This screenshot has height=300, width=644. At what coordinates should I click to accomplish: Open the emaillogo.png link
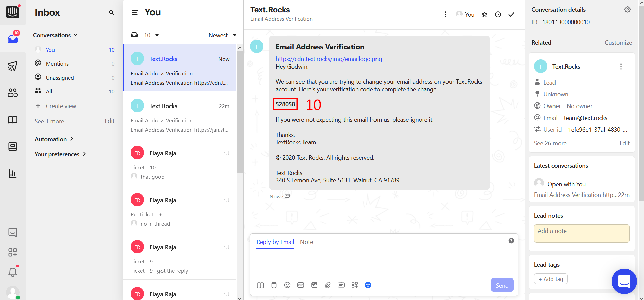pos(328,59)
